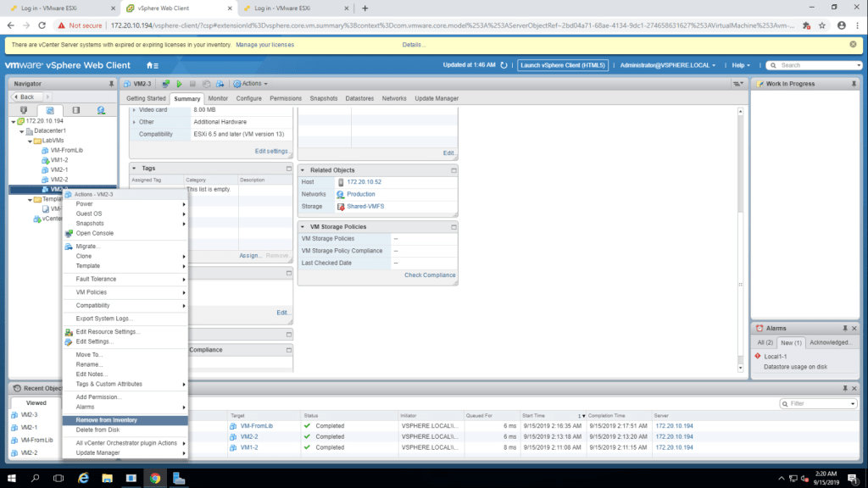The height and width of the screenshot is (488, 868).
Task: Click the refresh icon beside Updated time
Action: [x=504, y=65]
